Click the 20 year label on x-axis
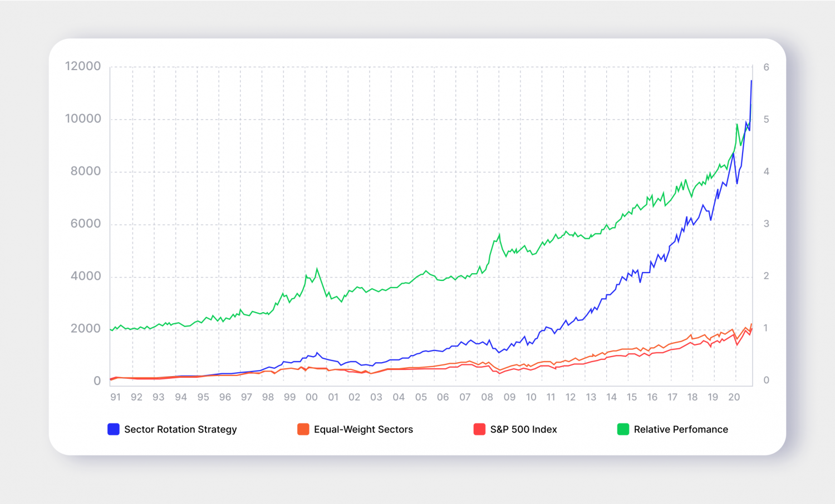The image size is (835, 504). coord(734,397)
